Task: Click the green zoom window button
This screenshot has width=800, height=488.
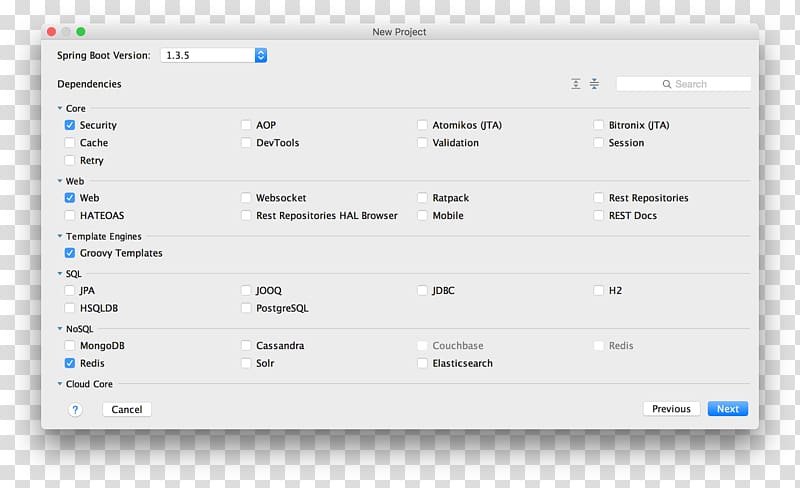Action: pyautogui.click(x=81, y=32)
